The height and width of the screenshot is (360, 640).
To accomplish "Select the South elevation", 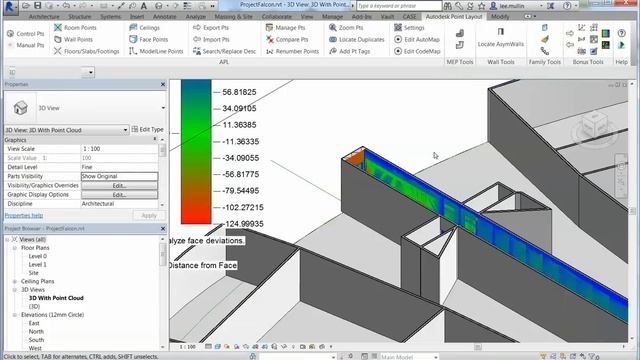I will [36, 340].
